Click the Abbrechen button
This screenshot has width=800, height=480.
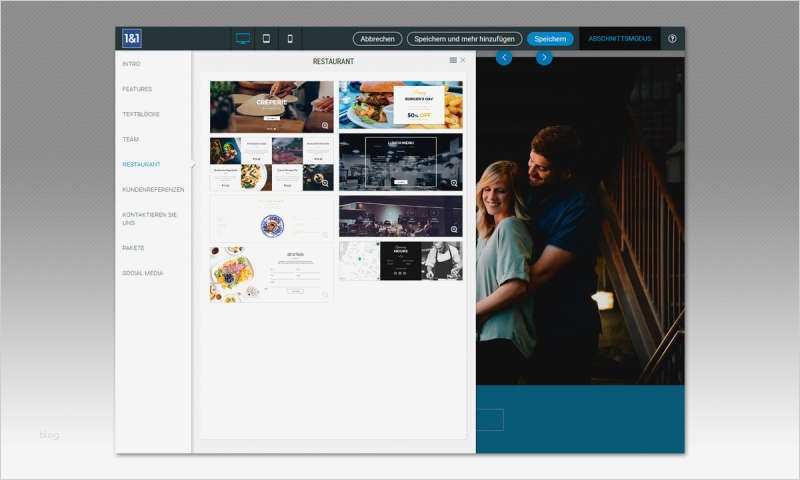(378, 39)
